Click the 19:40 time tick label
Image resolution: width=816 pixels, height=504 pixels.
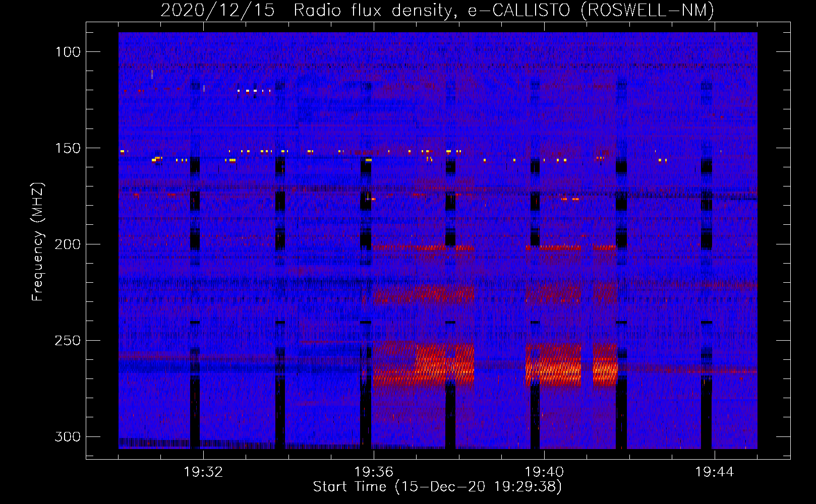(x=544, y=472)
